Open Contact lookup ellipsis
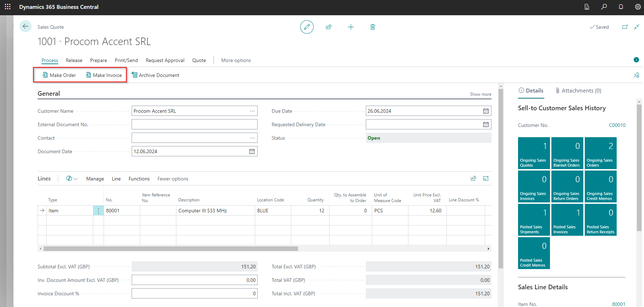This screenshot has height=307, width=644. tap(252, 138)
